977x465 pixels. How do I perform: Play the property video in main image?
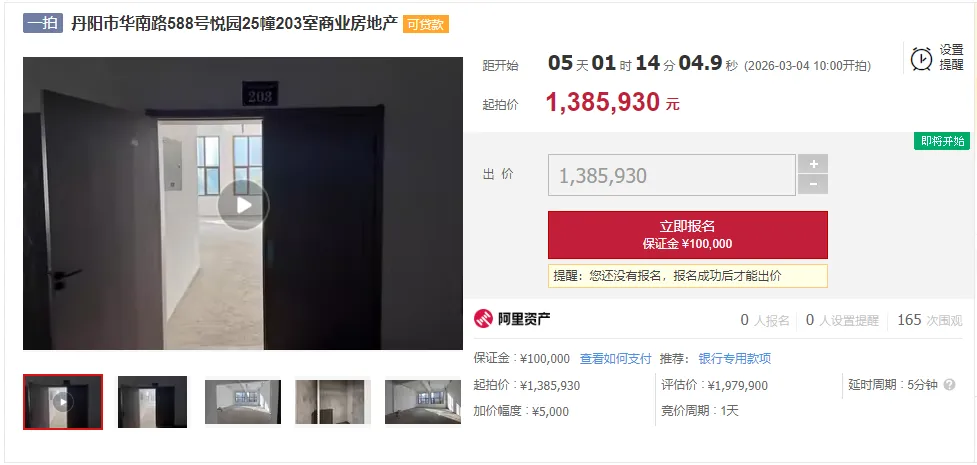[x=243, y=204]
